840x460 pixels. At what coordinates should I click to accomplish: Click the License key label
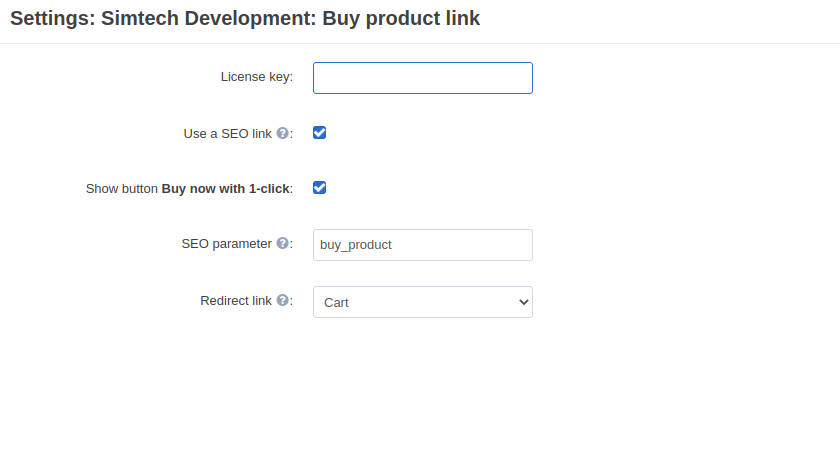click(x=257, y=77)
